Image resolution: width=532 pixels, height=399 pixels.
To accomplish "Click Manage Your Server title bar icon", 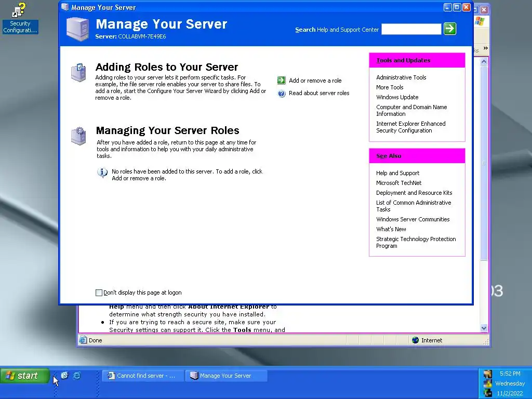I will (65, 7).
